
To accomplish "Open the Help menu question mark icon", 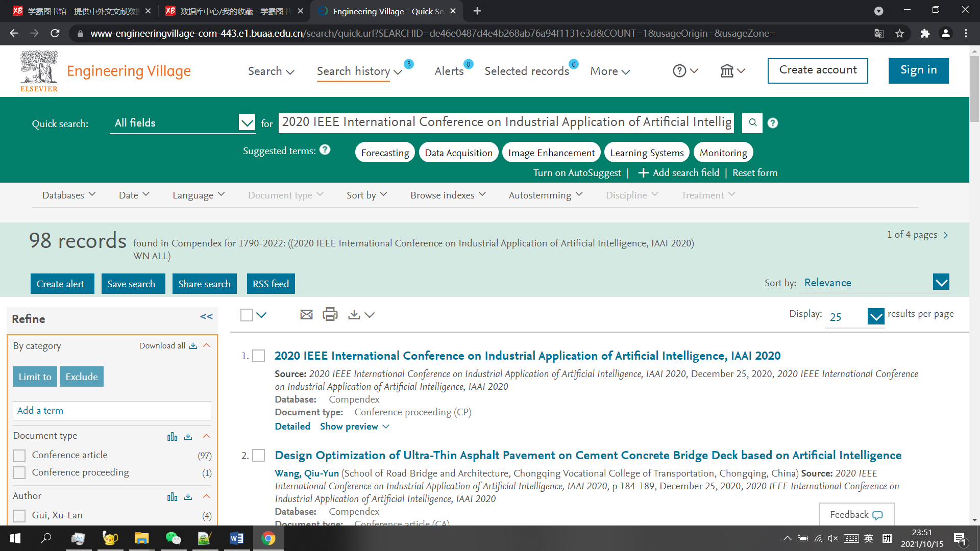I will 679,71.
